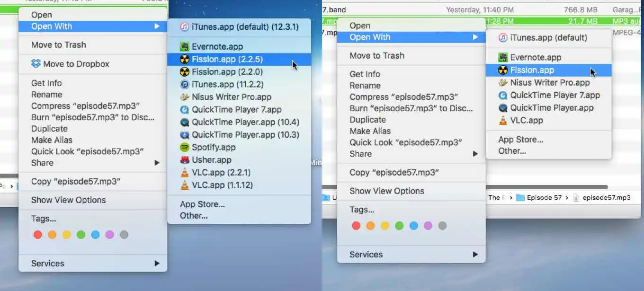Apply blue tag in right context menu
This screenshot has height=291, width=644.
tap(413, 226)
